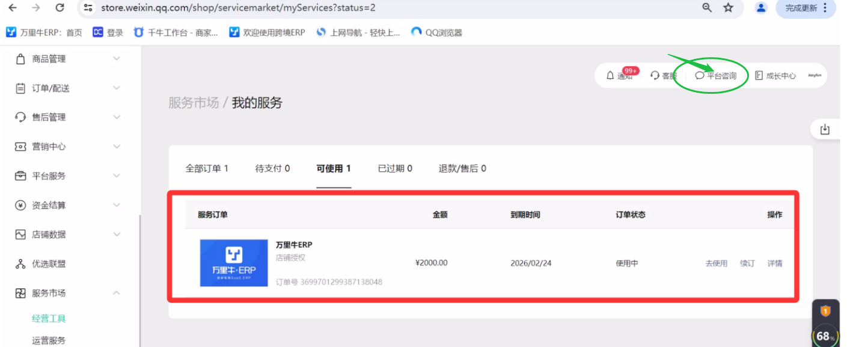This screenshot has height=347, width=868.
Task: Expand the 订单/配送 chevron
Action: [x=117, y=88]
